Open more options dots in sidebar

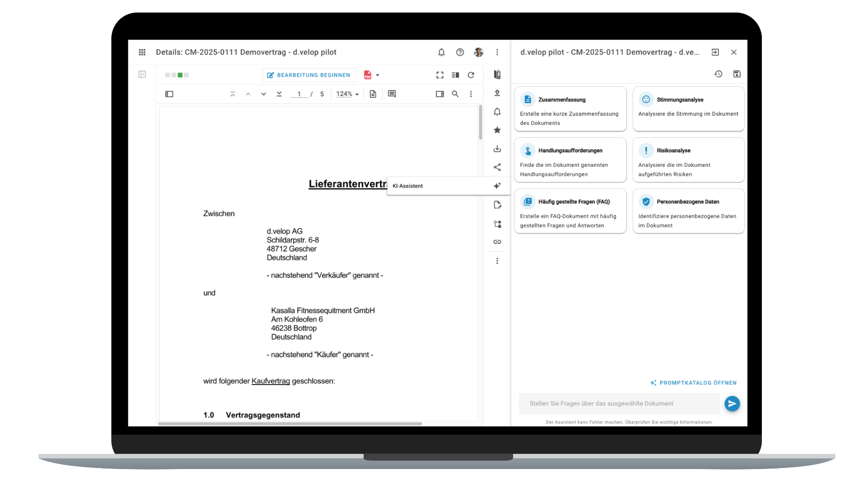pyautogui.click(x=497, y=261)
